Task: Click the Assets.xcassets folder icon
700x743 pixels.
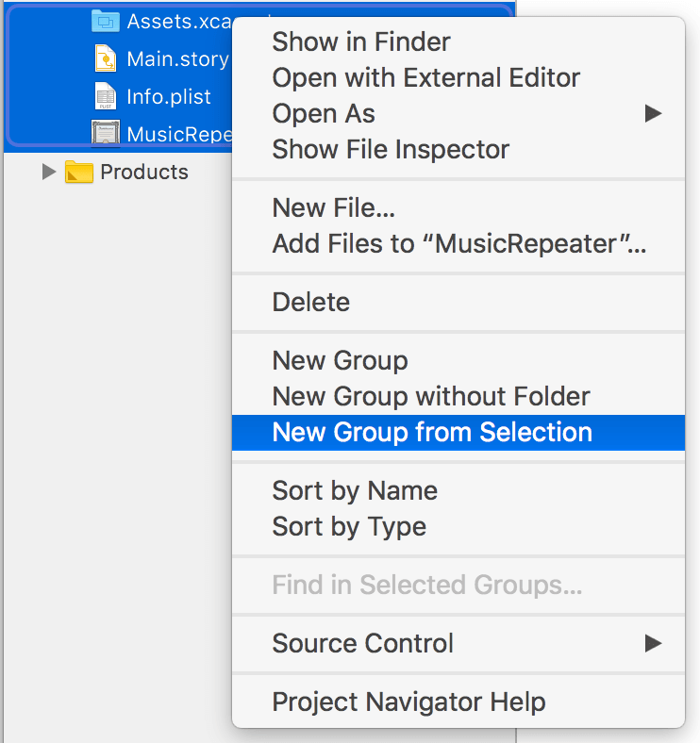Action: click(105, 22)
